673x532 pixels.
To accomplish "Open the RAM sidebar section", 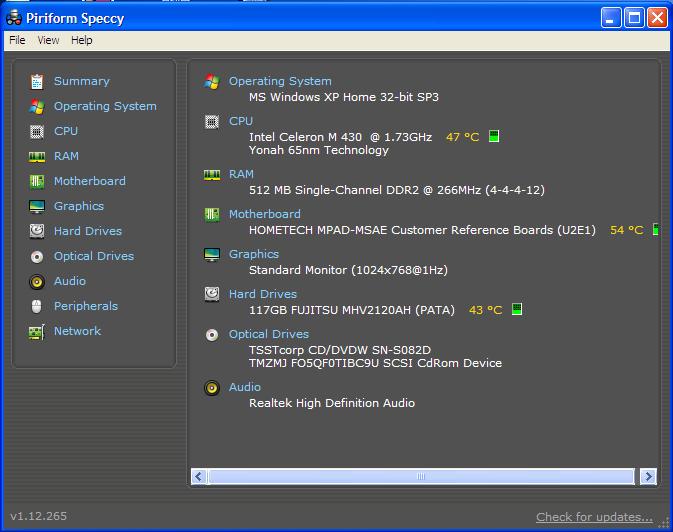I will tap(66, 156).
